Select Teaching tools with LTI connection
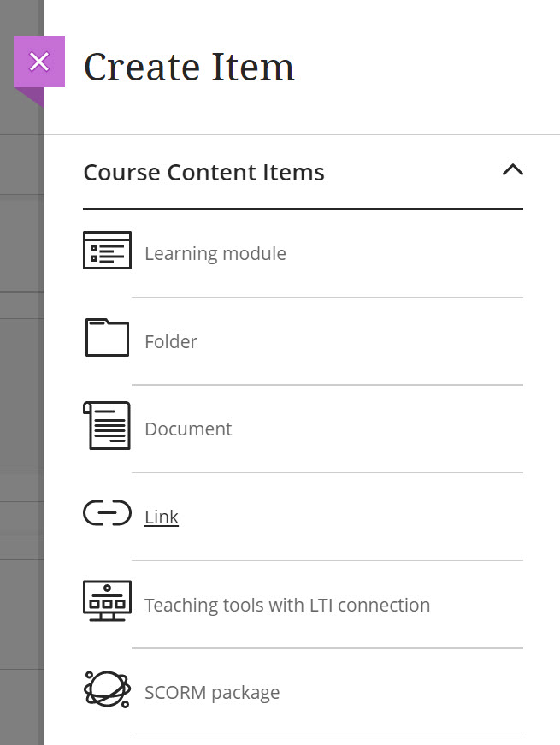The image size is (560, 745). (287, 606)
